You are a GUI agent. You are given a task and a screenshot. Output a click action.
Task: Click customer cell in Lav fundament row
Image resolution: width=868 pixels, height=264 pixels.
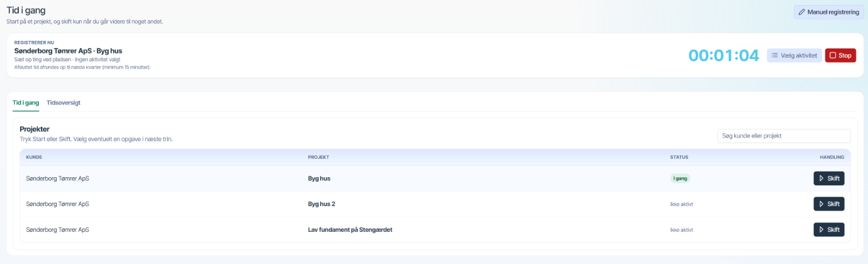57,230
